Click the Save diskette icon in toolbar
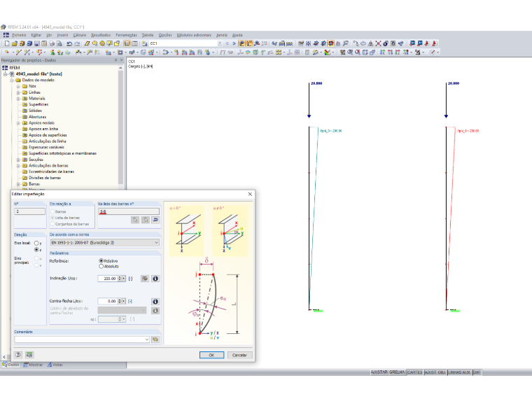 click(36, 43)
